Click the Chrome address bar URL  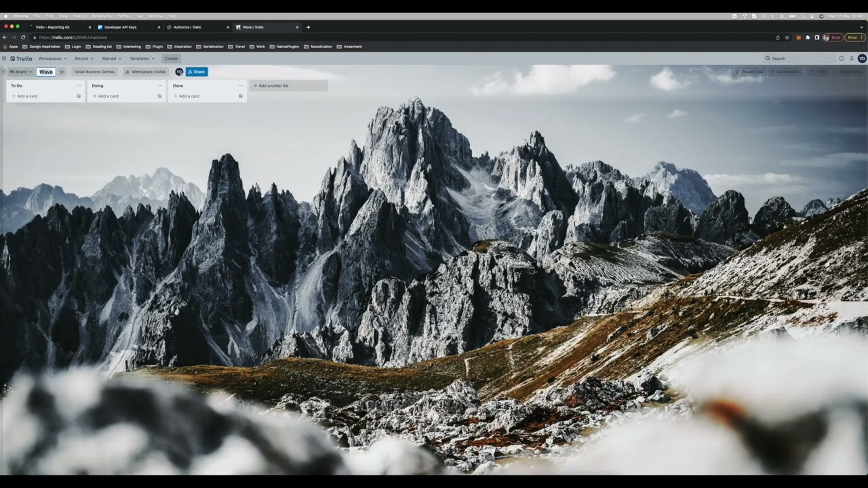pyautogui.click(x=73, y=37)
